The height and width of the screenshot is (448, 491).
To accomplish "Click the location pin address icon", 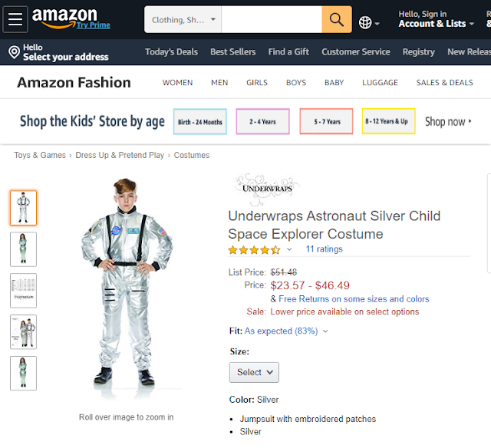I will pyautogui.click(x=14, y=52).
